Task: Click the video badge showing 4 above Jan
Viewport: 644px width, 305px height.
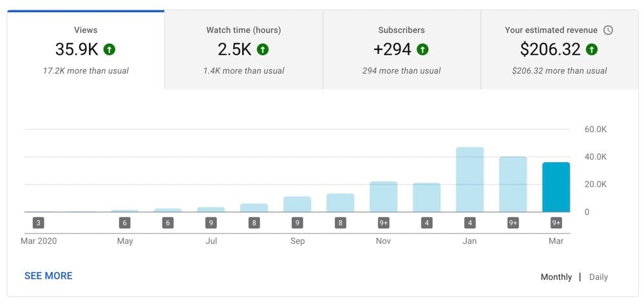Action: click(469, 223)
